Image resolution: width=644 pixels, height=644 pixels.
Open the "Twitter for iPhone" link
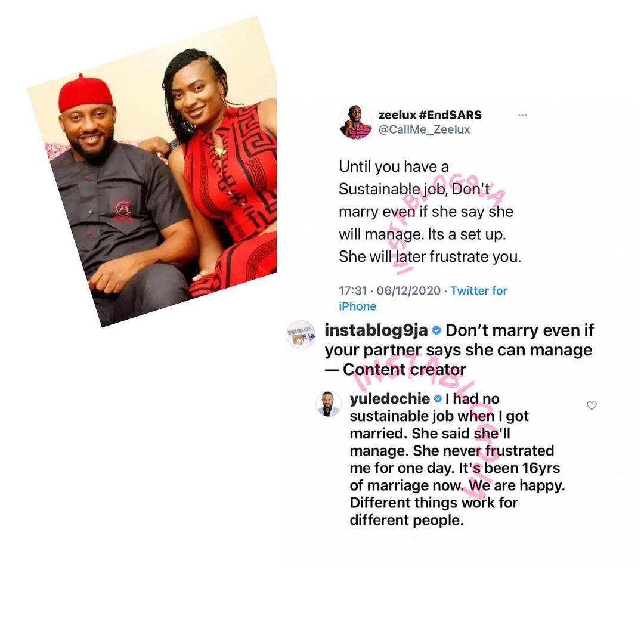tap(423, 298)
